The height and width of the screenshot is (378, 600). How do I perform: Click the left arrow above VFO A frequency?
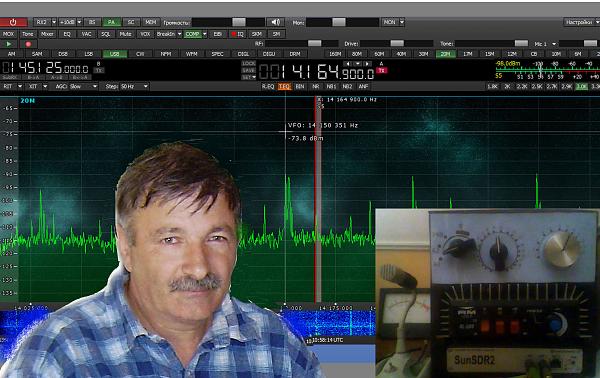point(347,64)
